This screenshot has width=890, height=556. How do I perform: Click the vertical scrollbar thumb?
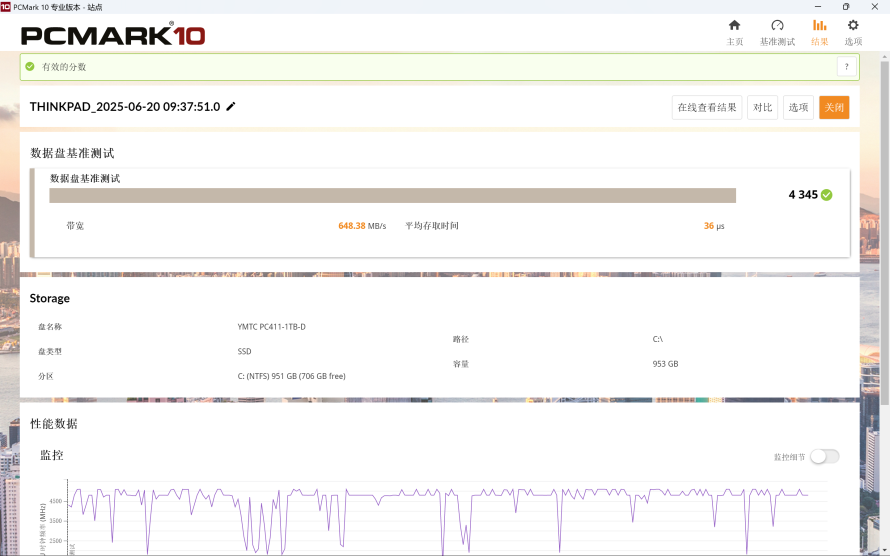885,233
